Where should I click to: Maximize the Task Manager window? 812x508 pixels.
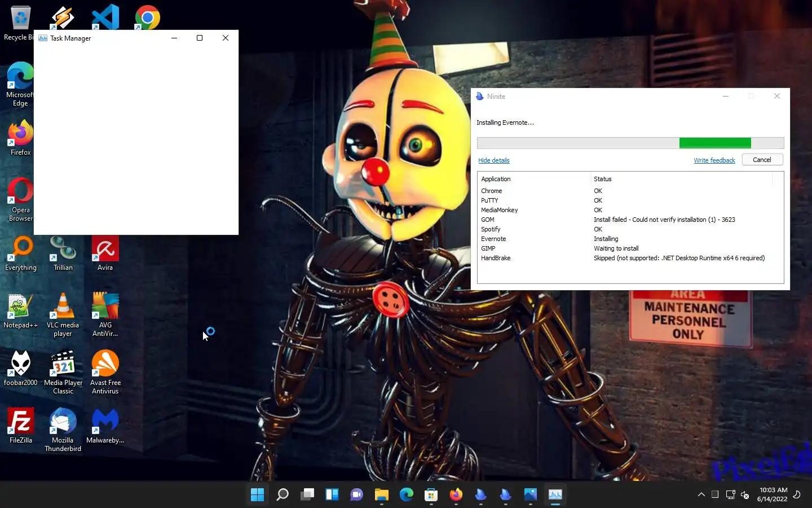[x=199, y=38]
